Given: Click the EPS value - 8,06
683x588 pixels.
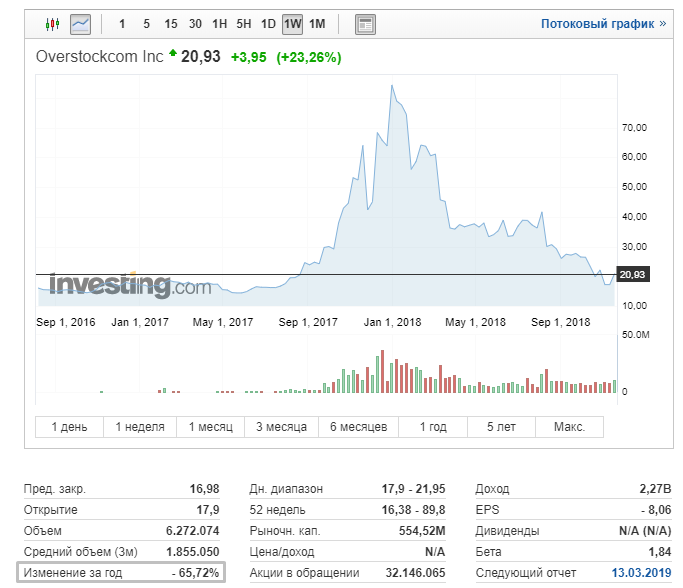Looking at the screenshot, I should pos(656,510).
